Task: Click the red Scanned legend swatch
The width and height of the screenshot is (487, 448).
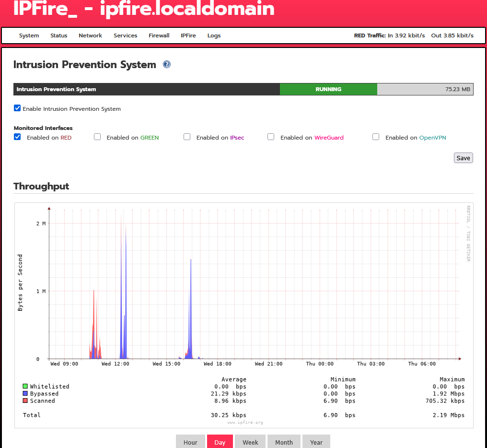Action: pos(25,401)
